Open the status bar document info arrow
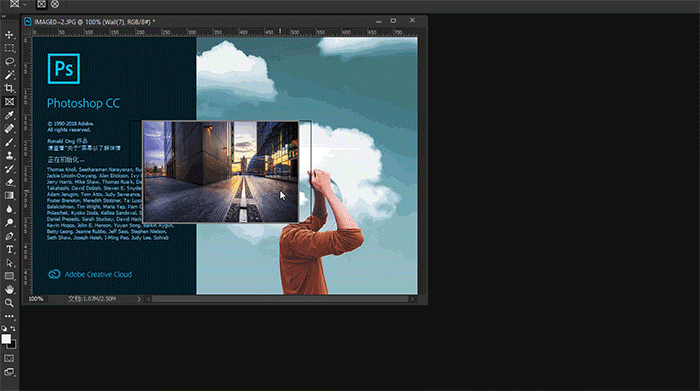This screenshot has height=391, width=700. click(139, 299)
